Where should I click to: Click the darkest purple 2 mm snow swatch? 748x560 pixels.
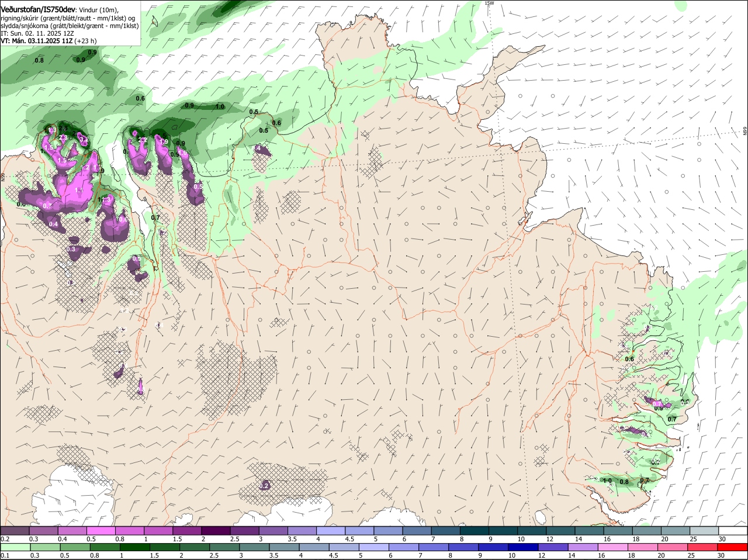pos(216,531)
